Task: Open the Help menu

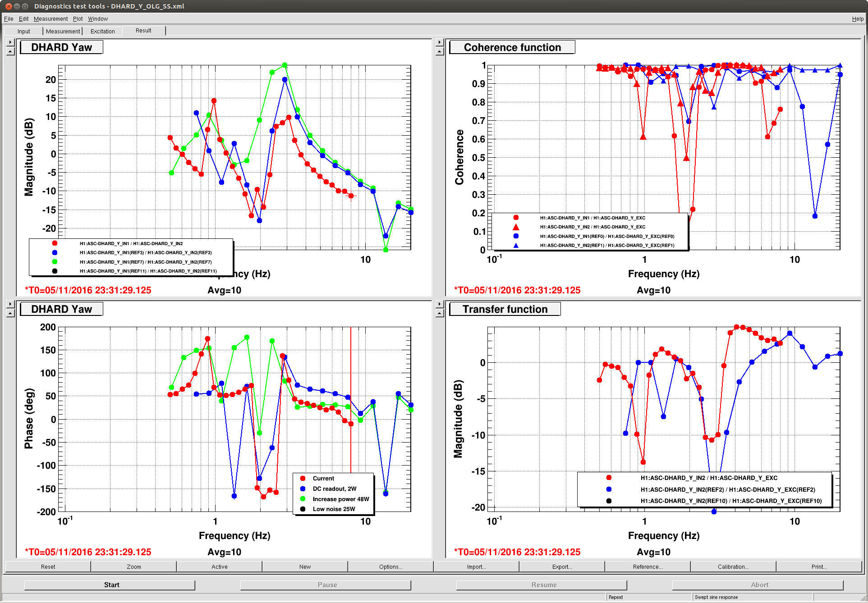Action: [858, 19]
